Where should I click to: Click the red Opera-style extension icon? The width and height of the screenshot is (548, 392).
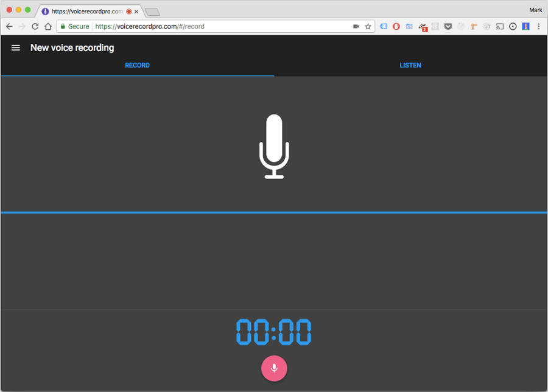pos(396,27)
